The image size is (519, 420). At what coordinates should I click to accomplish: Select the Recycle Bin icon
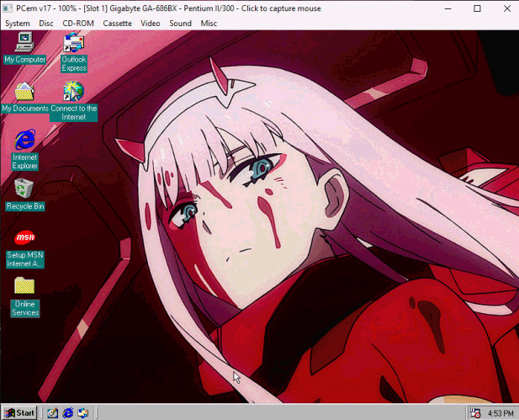pyautogui.click(x=24, y=189)
